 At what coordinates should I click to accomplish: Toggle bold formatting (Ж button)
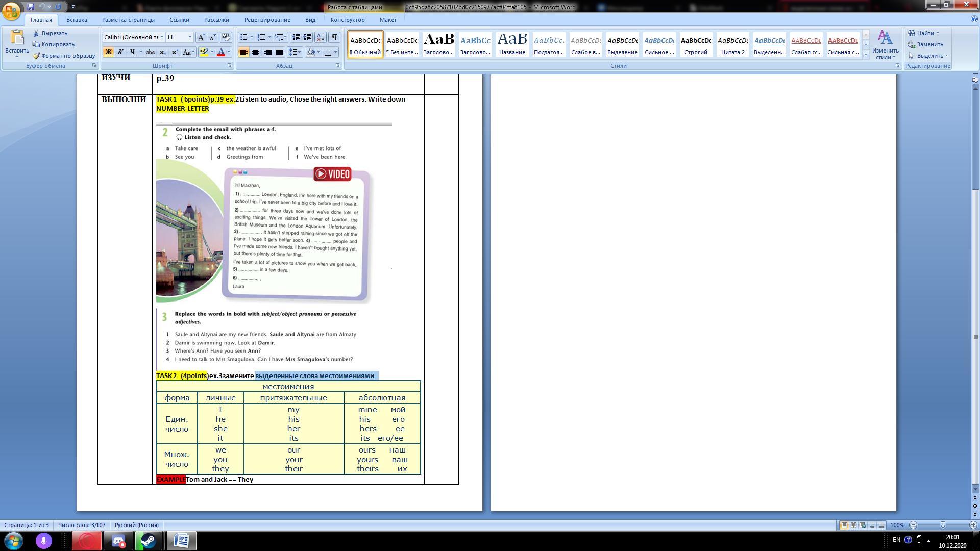pyautogui.click(x=108, y=52)
